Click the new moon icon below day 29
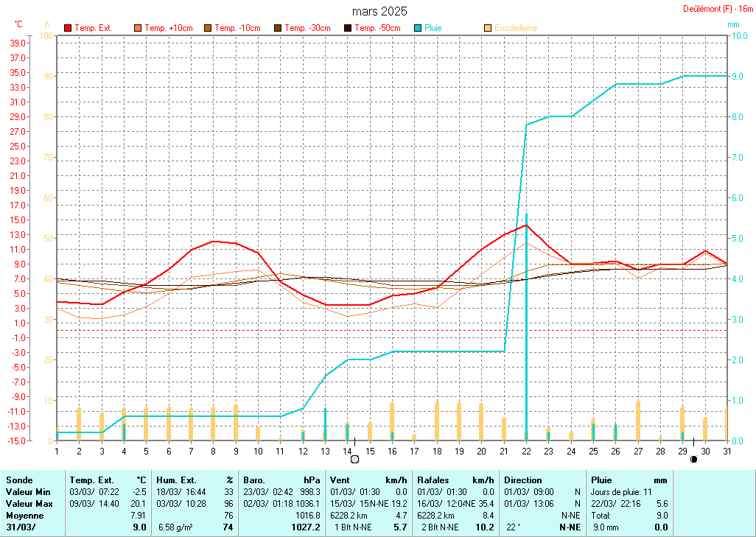This screenshot has height=537, width=756. click(x=693, y=460)
